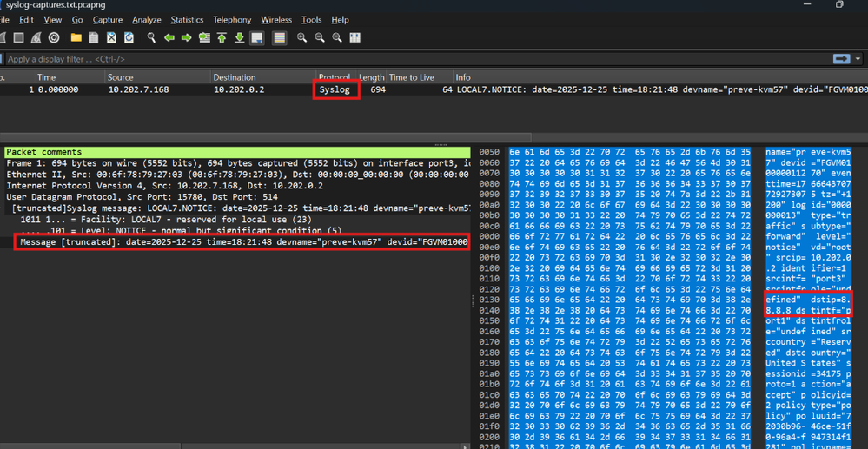The height and width of the screenshot is (449, 868).
Task: Toggle packet list colorization icon
Action: point(280,37)
